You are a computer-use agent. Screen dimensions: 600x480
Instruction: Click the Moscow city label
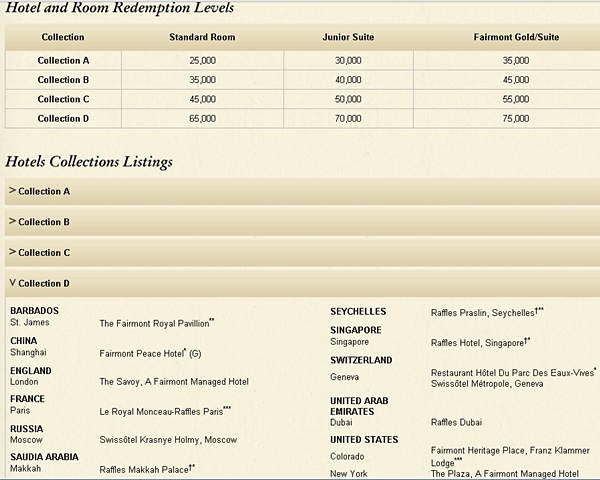26,440
